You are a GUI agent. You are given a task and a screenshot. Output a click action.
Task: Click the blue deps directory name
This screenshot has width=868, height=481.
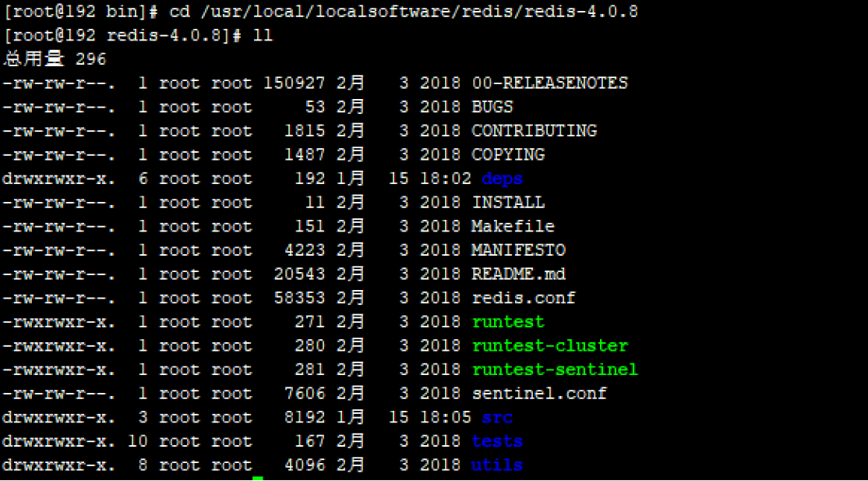point(502,179)
